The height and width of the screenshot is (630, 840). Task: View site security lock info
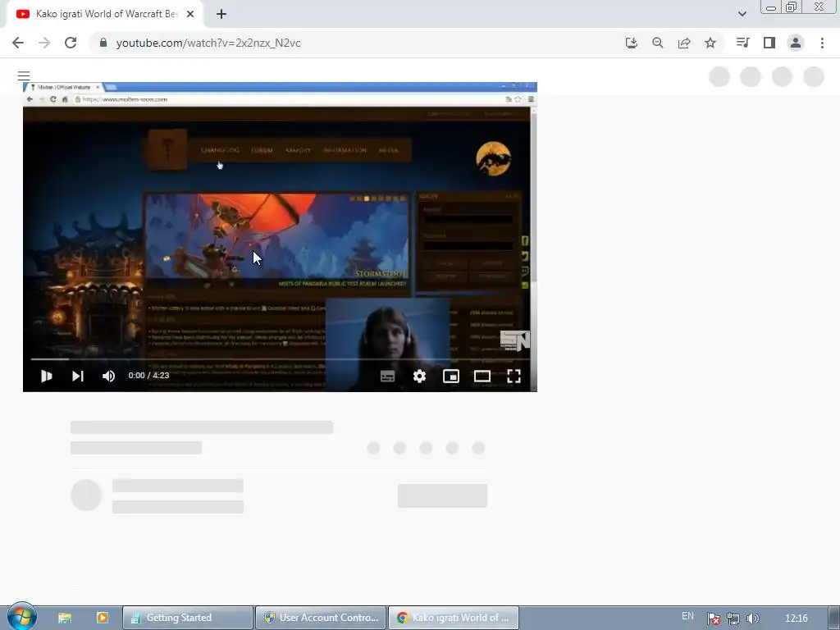[103, 43]
